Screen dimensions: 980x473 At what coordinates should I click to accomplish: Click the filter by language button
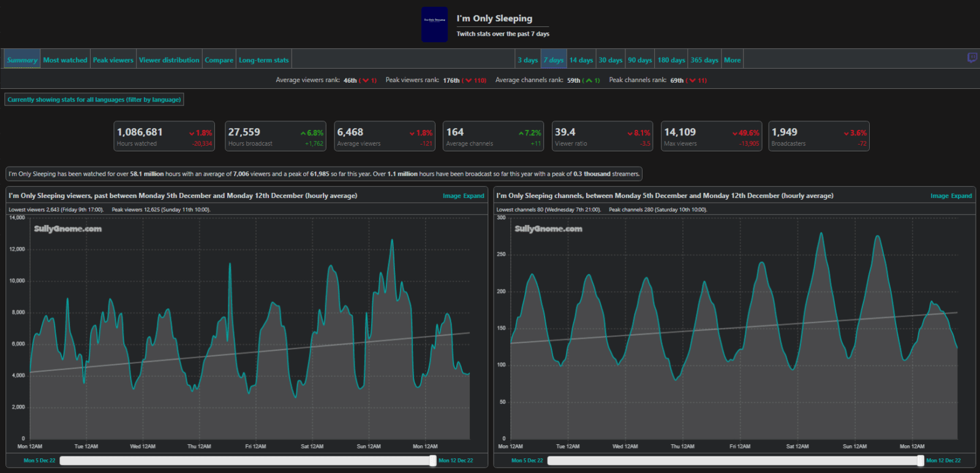pyautogui.click(x=94, y=99)
